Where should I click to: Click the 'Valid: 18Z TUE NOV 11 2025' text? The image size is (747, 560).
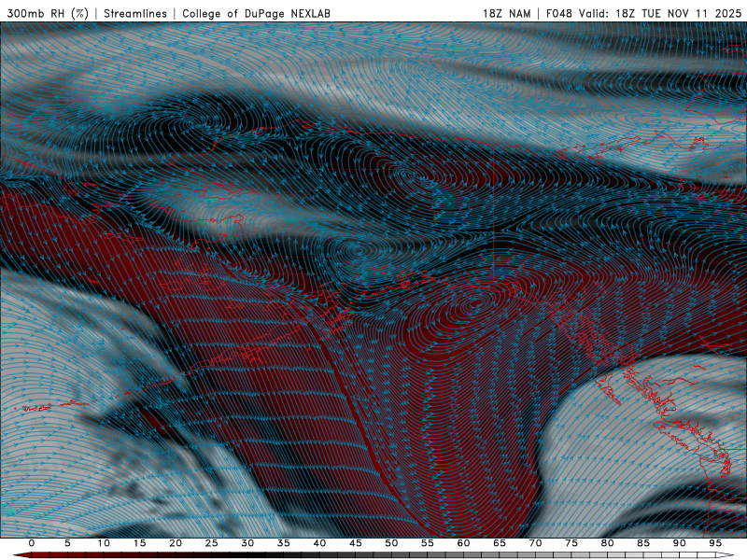[x=660, y=13]
